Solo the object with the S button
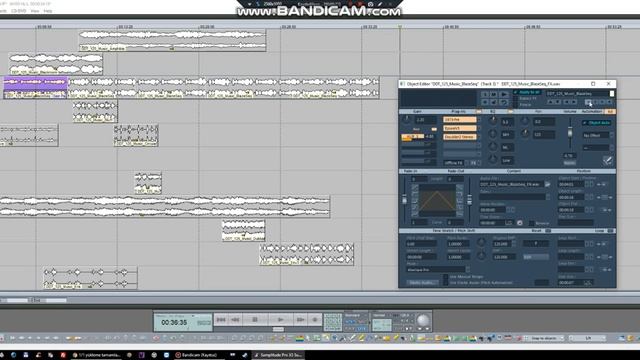Image resolution: width=640 pixels, height=360 pixels. click(x=485, y=94)
